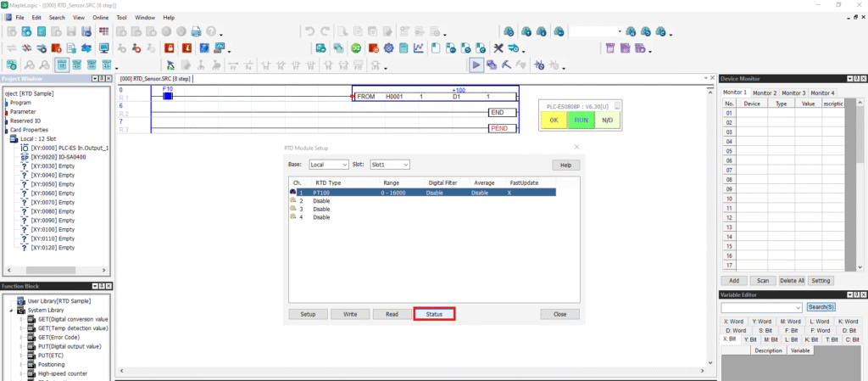Switch to the Monitor 2 tab

[x=765, y=92]
